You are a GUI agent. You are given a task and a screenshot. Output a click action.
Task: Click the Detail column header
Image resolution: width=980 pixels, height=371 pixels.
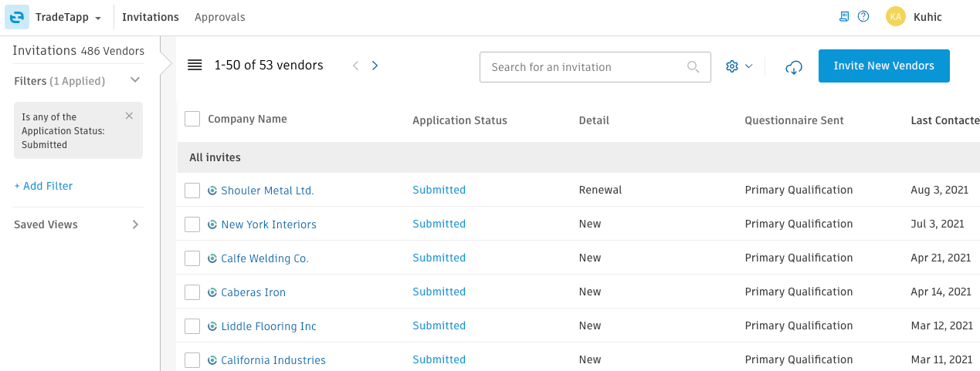tap(594, 120)
